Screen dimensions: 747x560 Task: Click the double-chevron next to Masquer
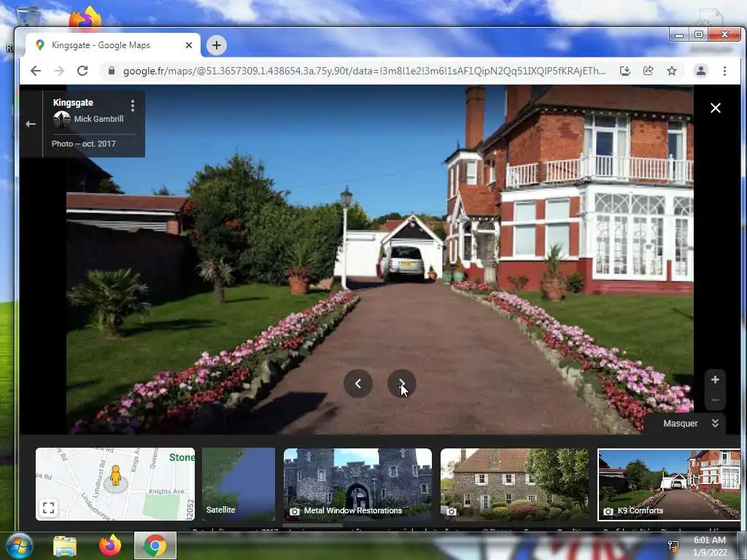coord(715,424)
